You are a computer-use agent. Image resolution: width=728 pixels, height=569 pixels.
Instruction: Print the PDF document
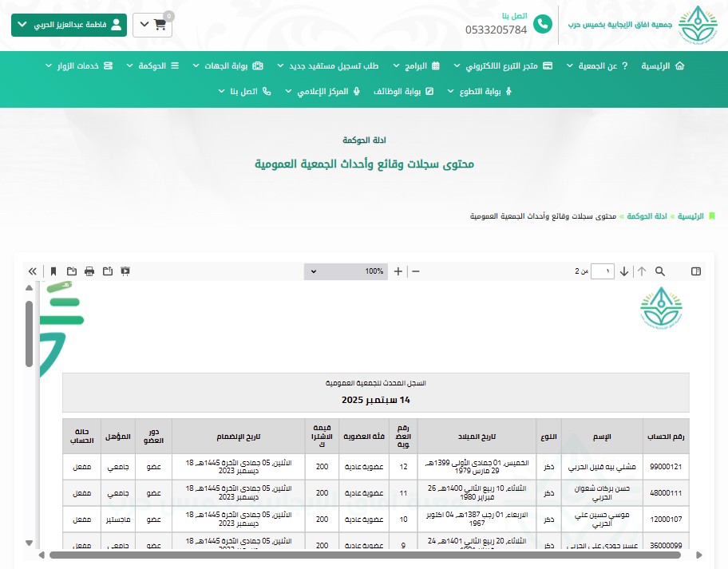click(89, 271)
